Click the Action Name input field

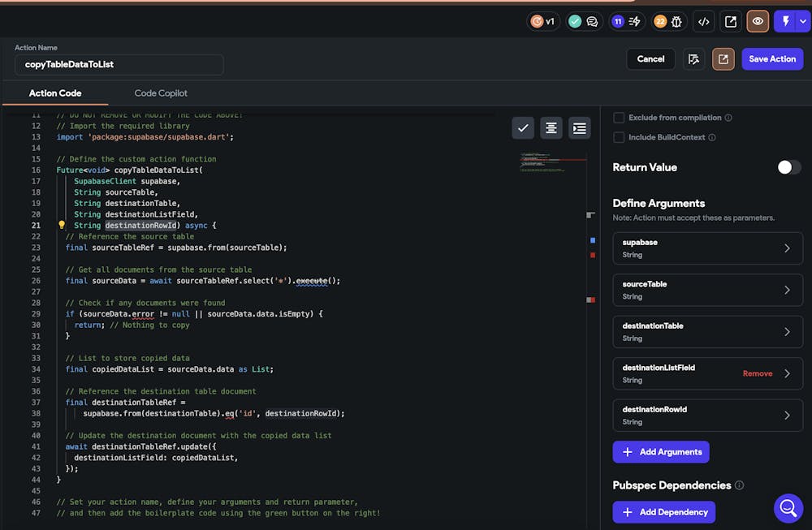[x=119, y=65]
